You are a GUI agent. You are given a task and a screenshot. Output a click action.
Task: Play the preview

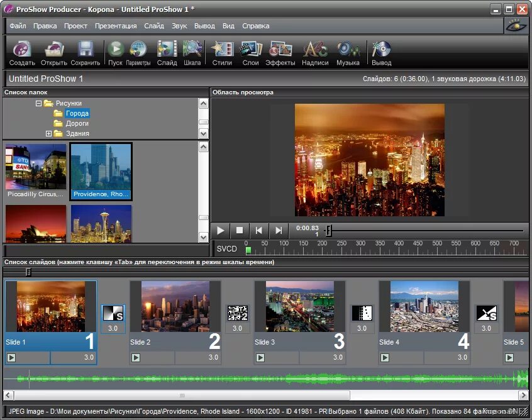(x=220, y=231)
